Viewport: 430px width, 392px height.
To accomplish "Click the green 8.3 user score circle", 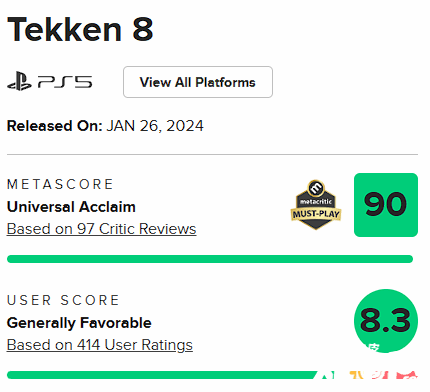I will pyautogui.click(x=386, y=320).
